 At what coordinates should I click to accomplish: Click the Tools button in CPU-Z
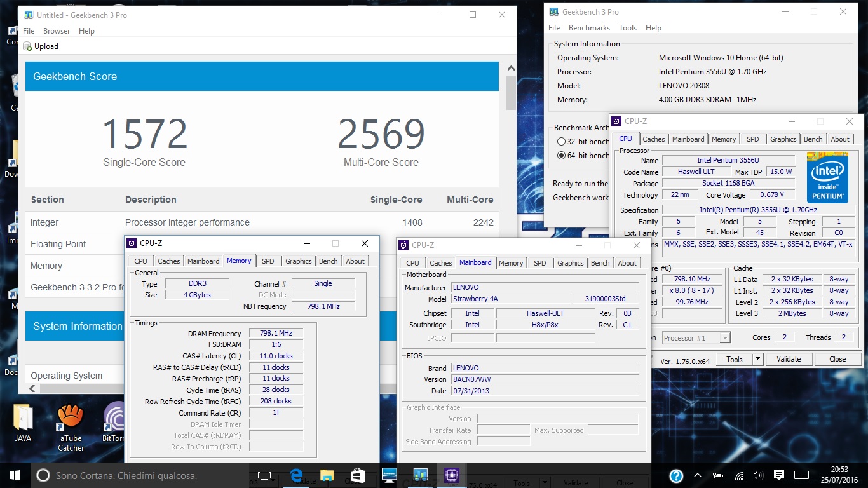pos(735,359)
